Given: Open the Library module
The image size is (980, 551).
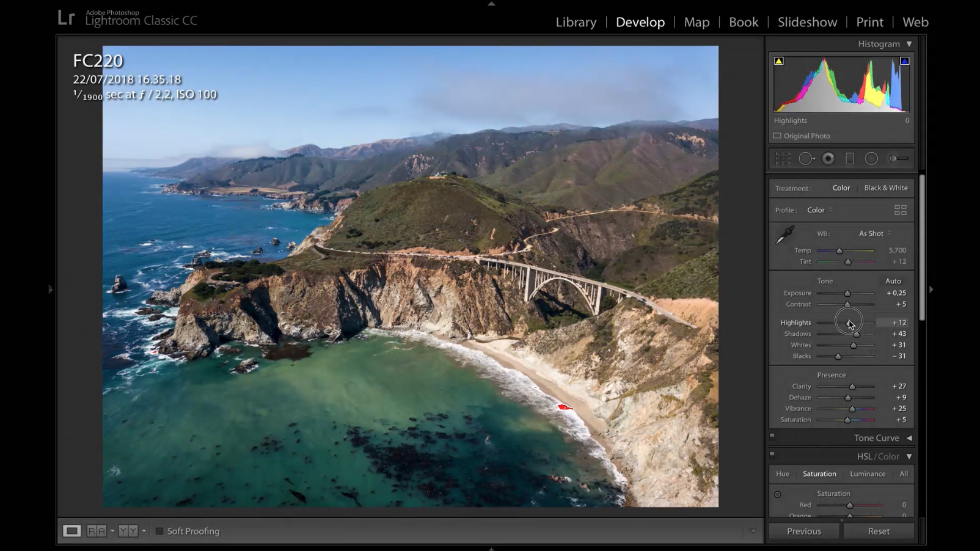Looking at the screenshot, I should pyautogui.click(x=576, y=22).
